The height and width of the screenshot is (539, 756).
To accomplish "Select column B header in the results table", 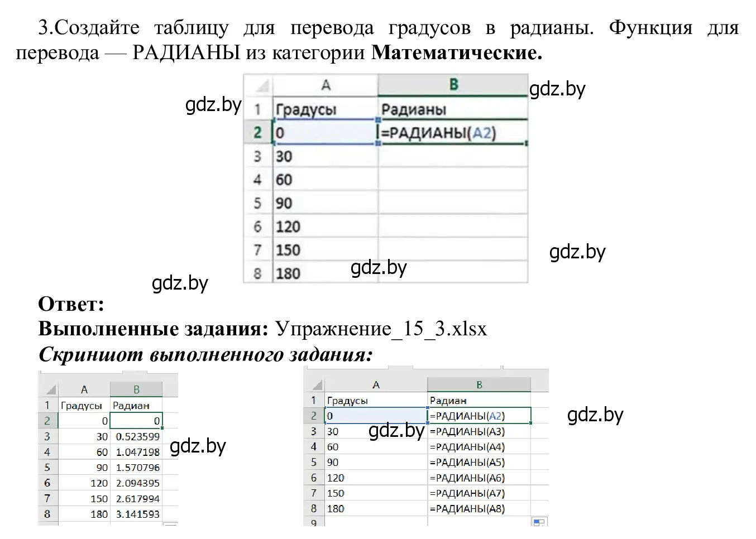I will pos(136,389).
